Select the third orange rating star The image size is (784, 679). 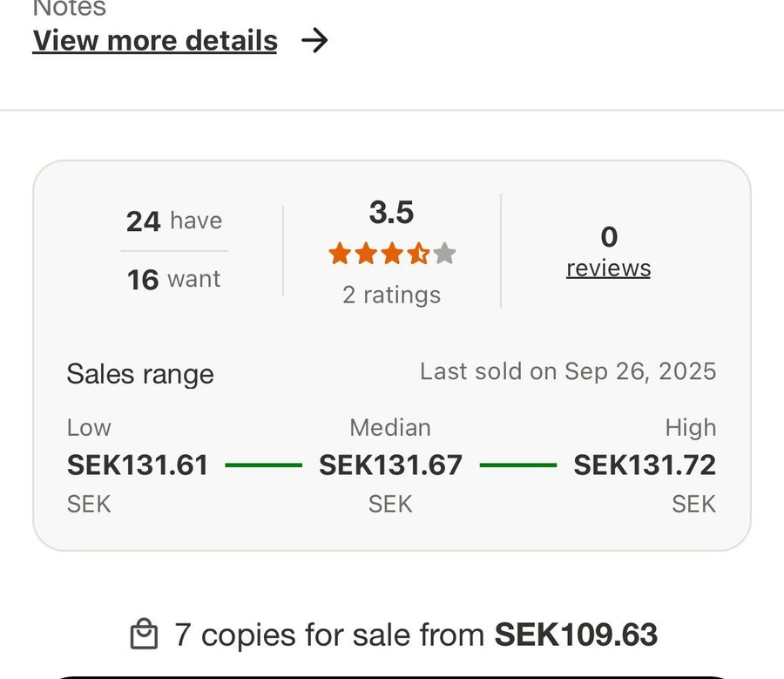(392, 255)
